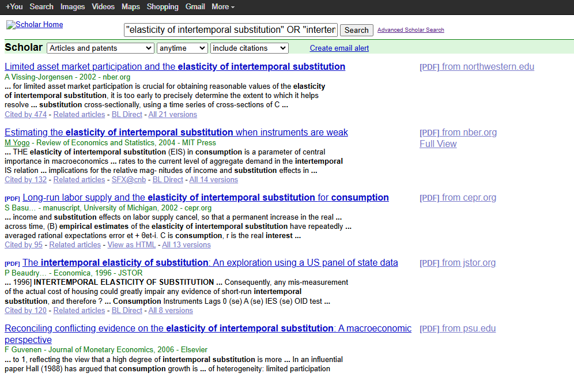Screen dimensions: 574x392
Task: Select the 'P Beaudry… - Economica, 1996 - JSTOR' text
Action: click(74, 273)
